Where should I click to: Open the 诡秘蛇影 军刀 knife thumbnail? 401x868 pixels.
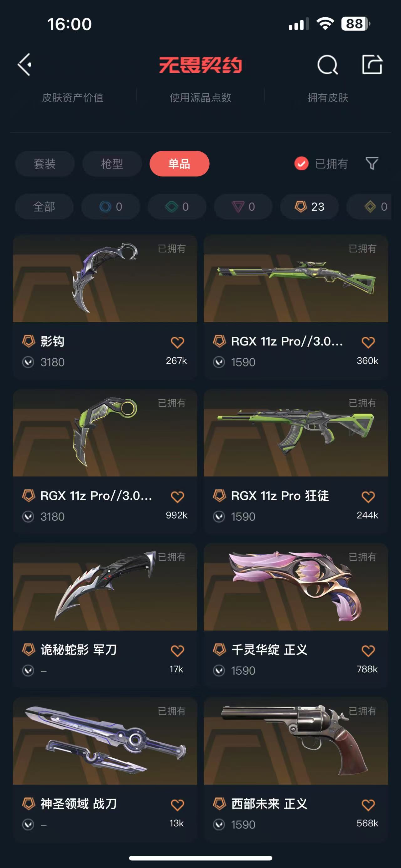click(105, 587)
